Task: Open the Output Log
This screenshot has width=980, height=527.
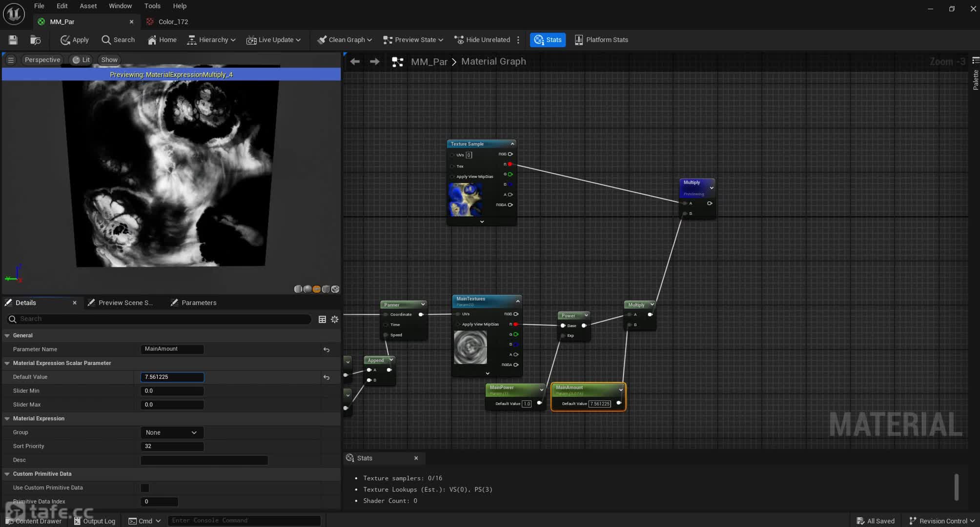Action: pos(95,521)
